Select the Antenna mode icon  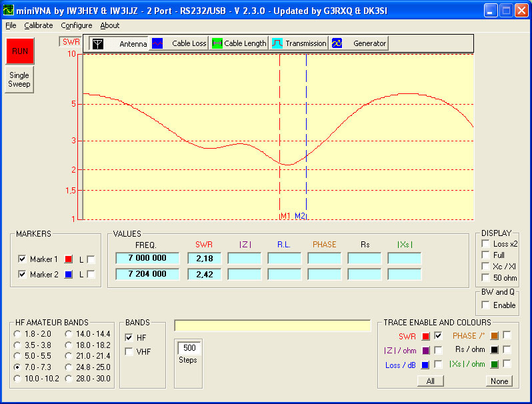pyautogui.click(x=98, y=43)
